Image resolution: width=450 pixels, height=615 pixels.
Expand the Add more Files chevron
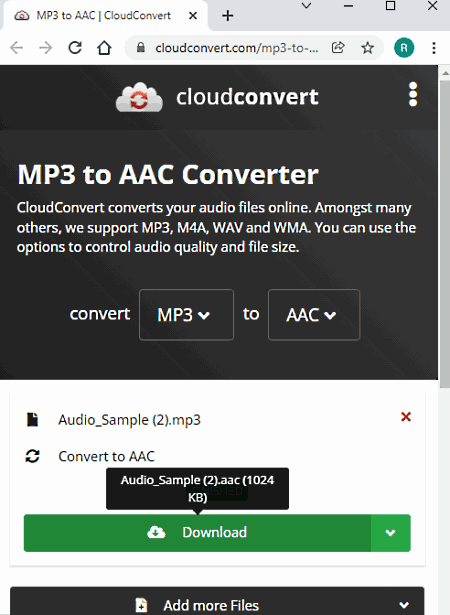click(404, 605)
